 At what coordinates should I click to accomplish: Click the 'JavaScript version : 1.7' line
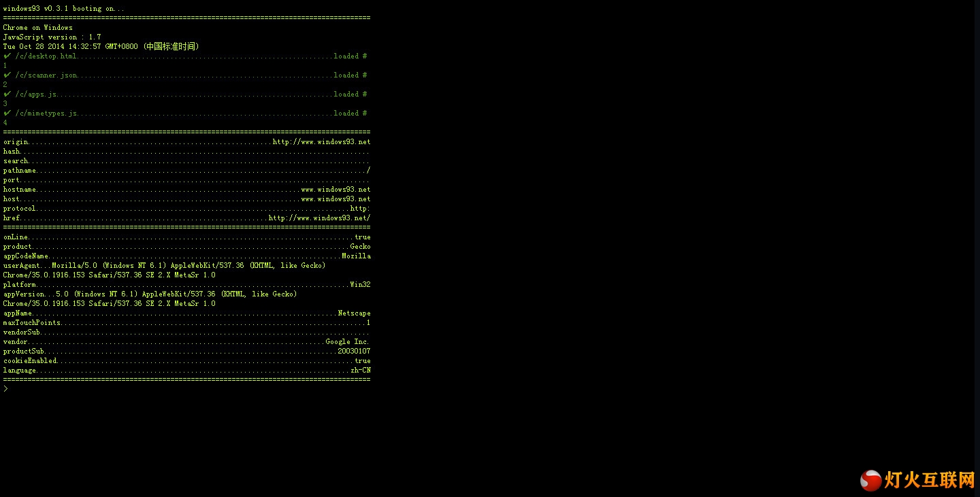pos(52,37)
